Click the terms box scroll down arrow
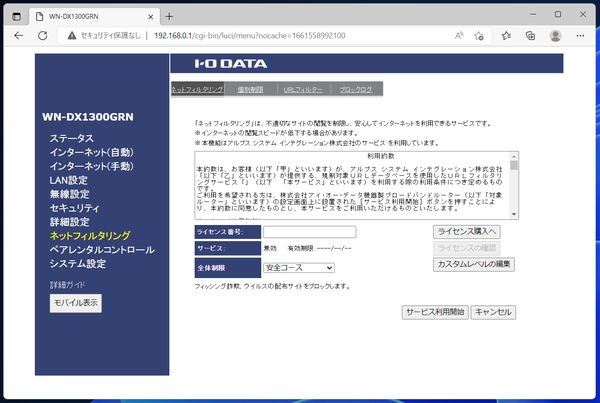 click(x=514, y=214)
